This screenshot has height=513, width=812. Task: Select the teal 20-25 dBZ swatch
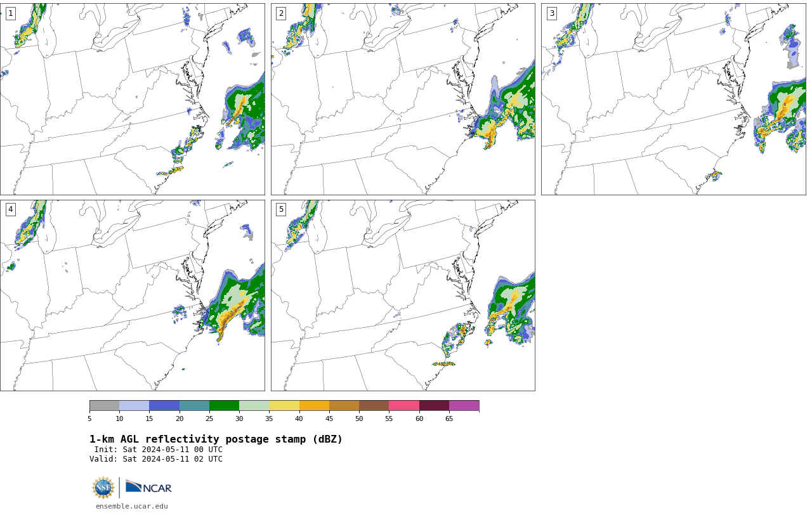(194, 406)
